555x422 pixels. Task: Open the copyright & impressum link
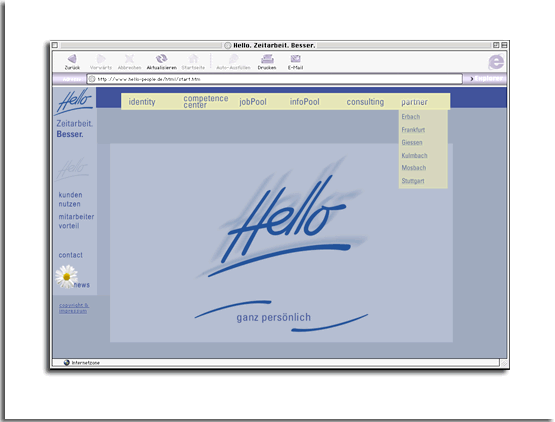tap(74, 308)
